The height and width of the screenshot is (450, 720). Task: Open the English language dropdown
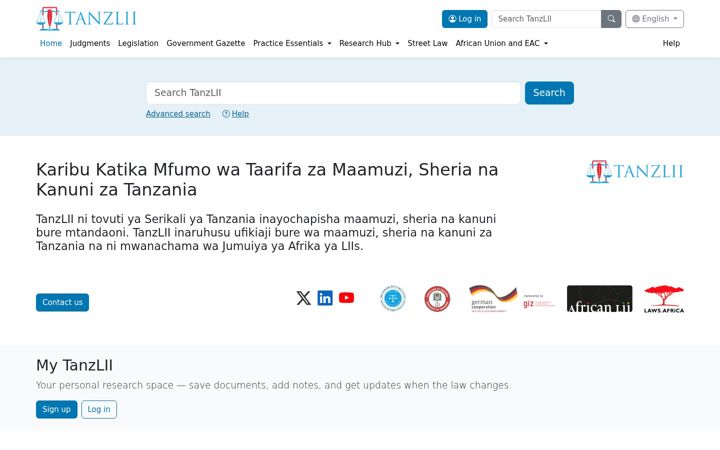click(654, 19)
